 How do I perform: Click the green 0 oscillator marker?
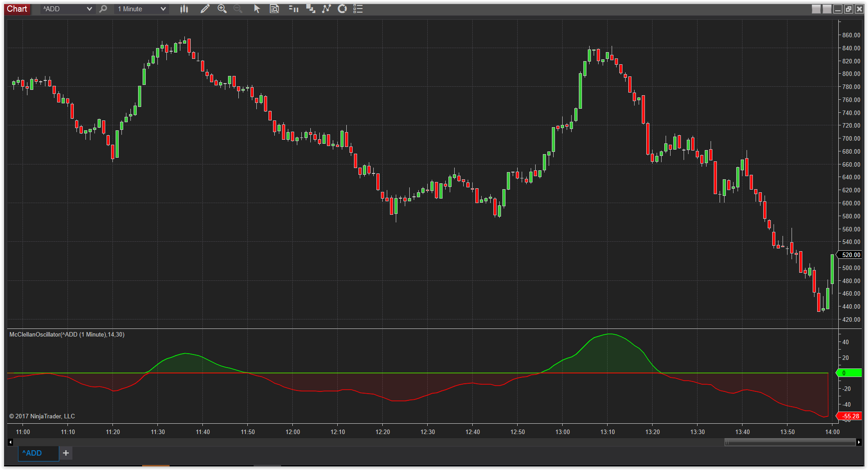(849, 373)
